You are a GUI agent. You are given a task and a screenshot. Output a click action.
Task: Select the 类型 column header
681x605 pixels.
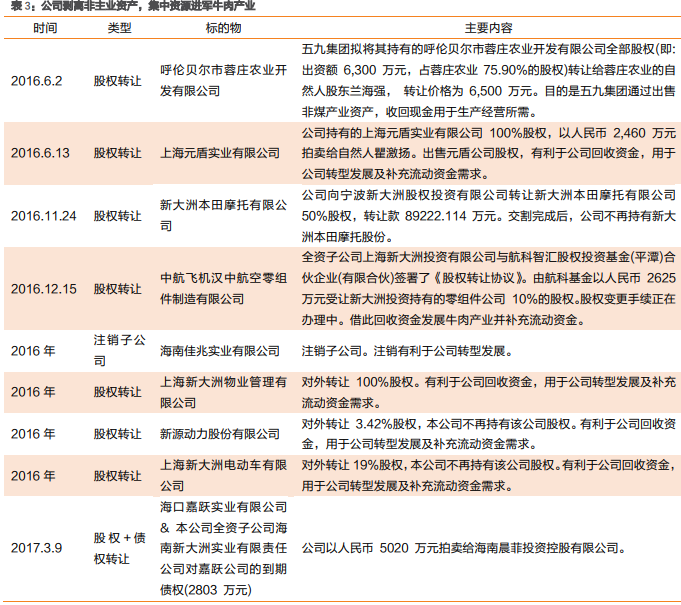click(x=119, y=28)
